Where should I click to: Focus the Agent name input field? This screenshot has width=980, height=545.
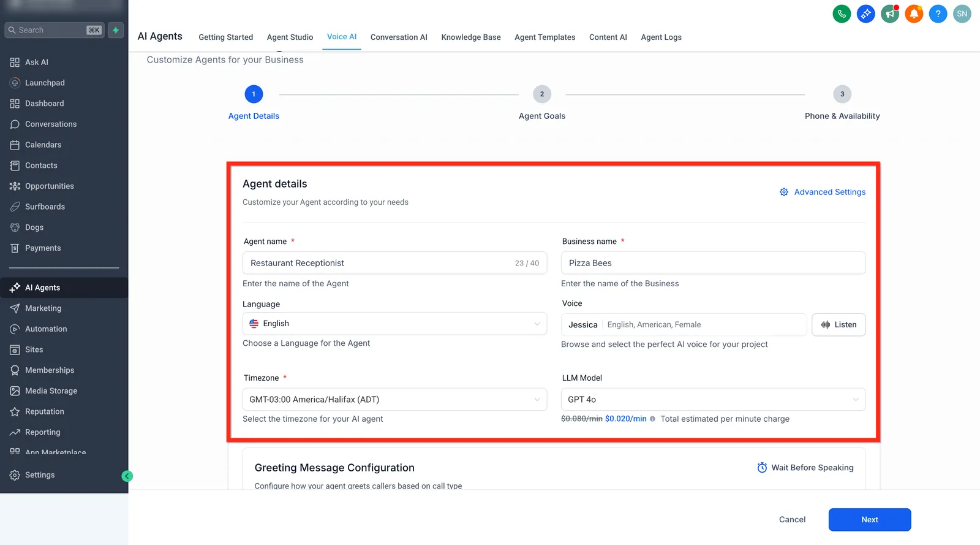[x=394, y=263]
